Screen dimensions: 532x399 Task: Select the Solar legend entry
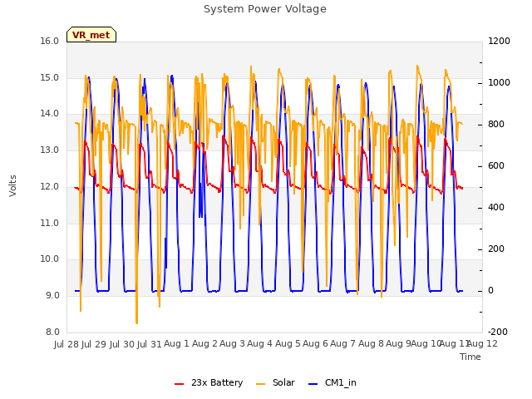275,382
